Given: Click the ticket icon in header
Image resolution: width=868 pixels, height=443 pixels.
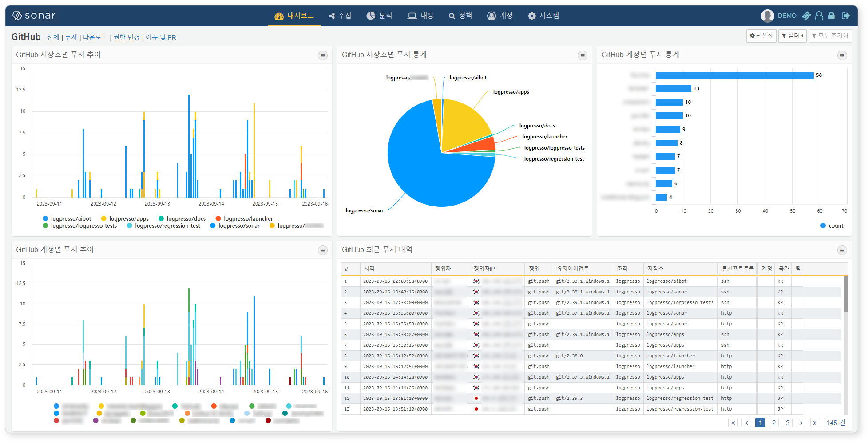Looking at the screenshot, I should coord(807,16).
